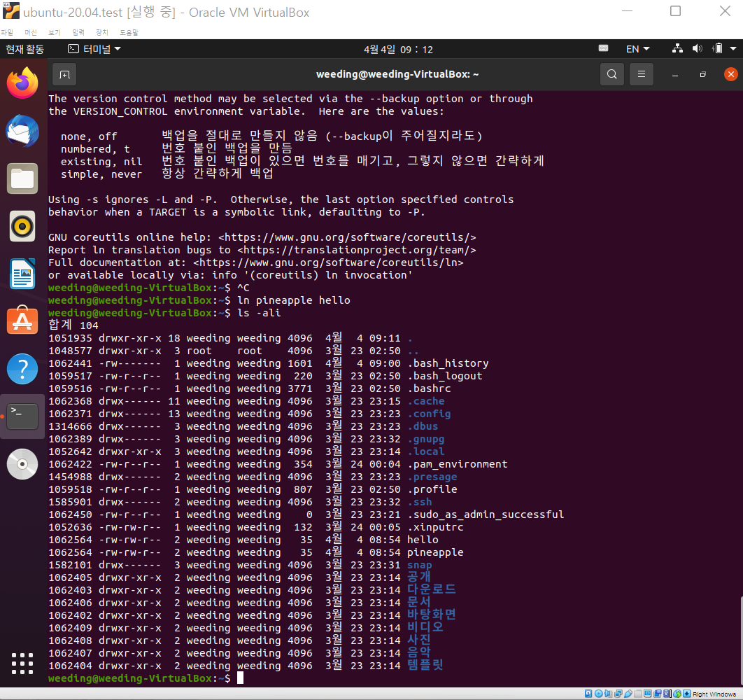Show applications grid at dock bottom

point(22,663)
